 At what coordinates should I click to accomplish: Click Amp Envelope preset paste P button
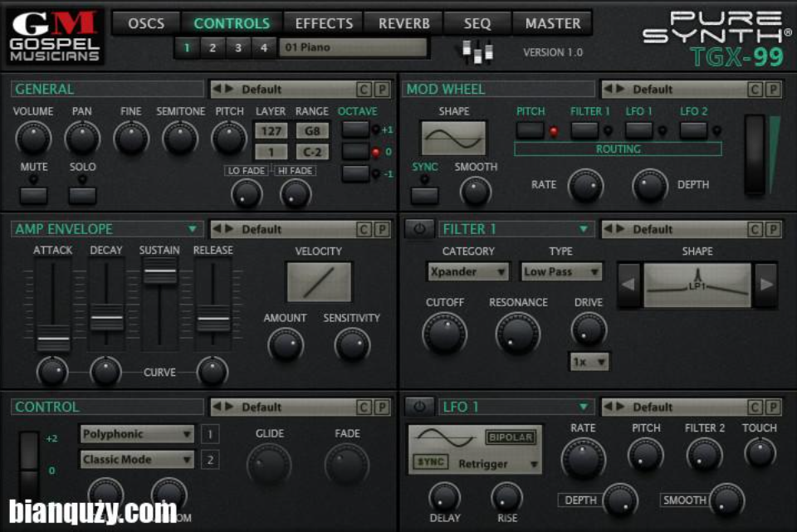[x=382, y=230]
